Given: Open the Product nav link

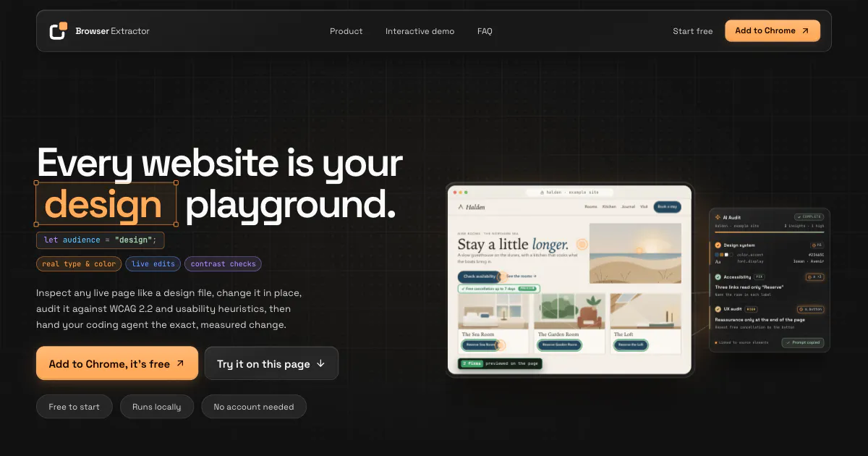Looking at the screenshot, I should 346,31.
